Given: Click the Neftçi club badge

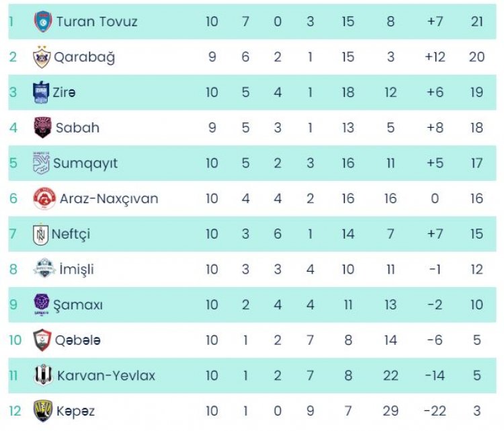Looking at the screenshot, I should click(x=41, y=234).
